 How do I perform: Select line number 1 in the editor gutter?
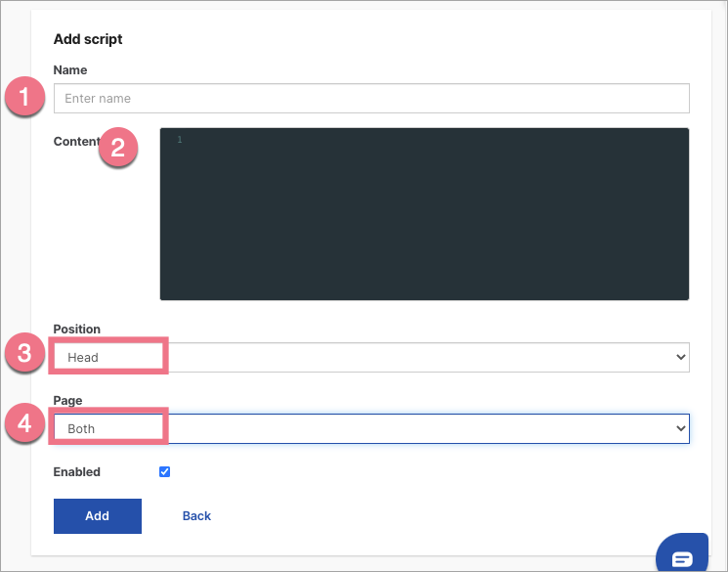[180, 141]
